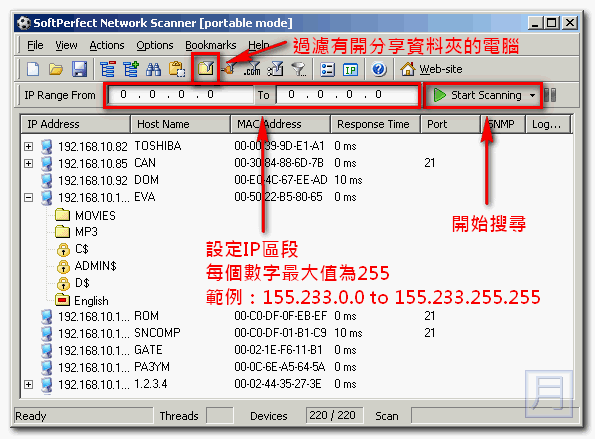Expand the 192.168.10.85 CAN node

[28, 164]
